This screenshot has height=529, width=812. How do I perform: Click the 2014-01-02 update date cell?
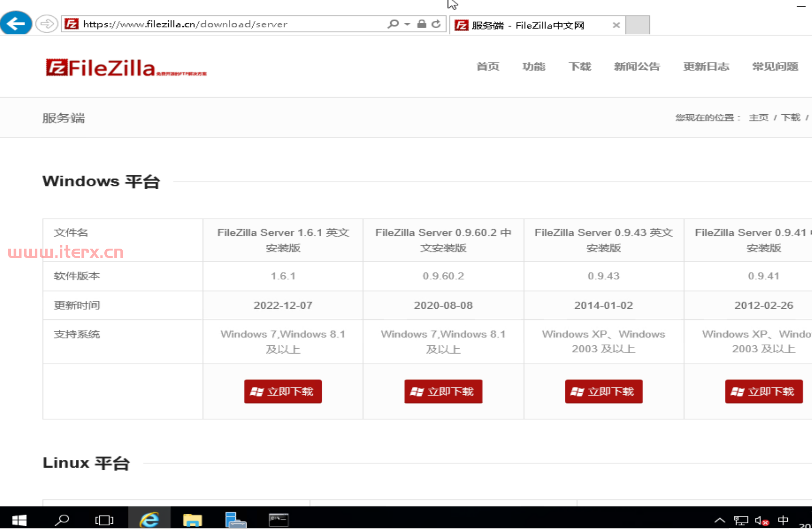pyautogui.click(x=604, y=305)
